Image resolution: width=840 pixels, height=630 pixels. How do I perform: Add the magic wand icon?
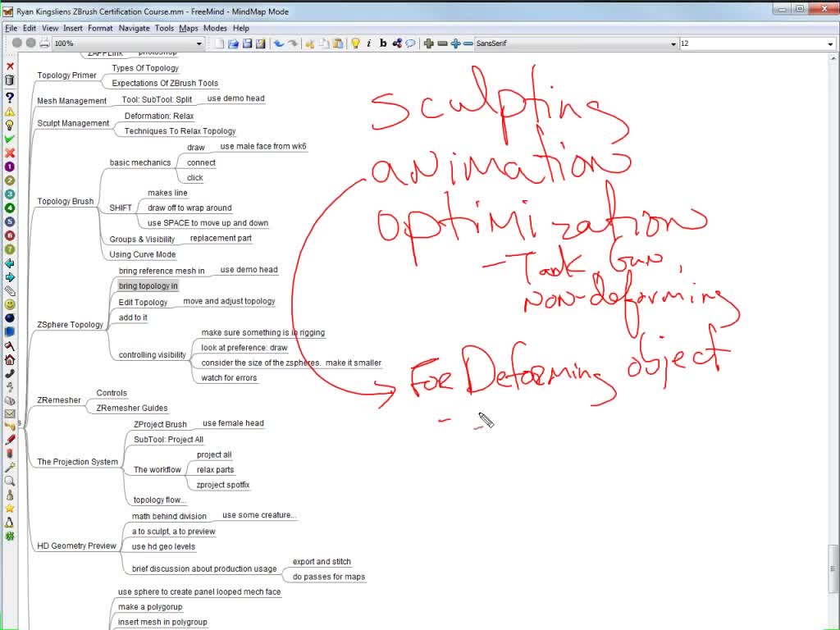pyautogui.click(x=10, y=467)
